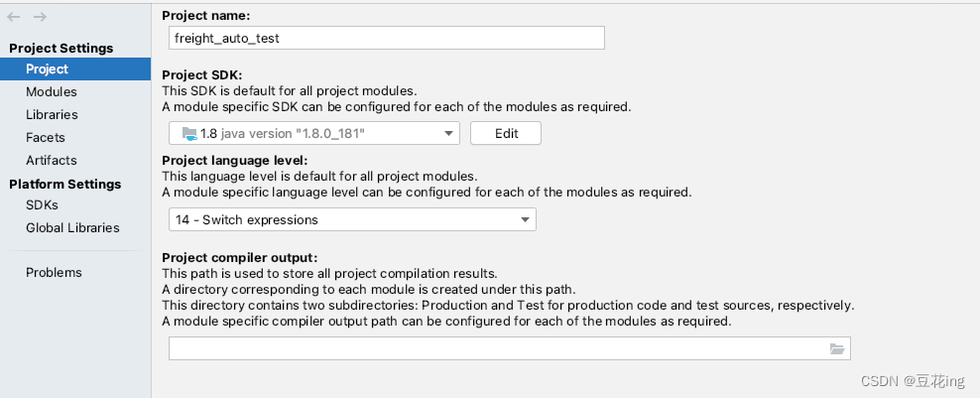Viewport: 980px width, 398px height.
Task: Click the Project compiler output path field
Action: pos(510,348)
